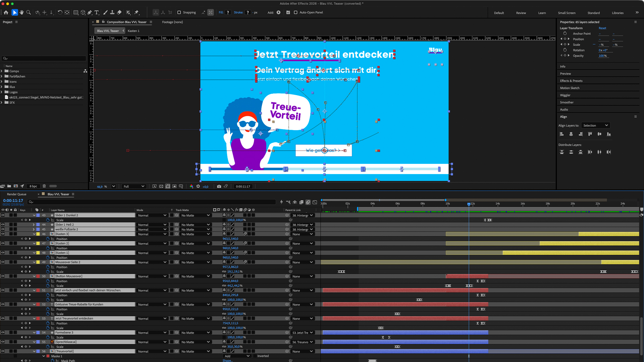Screen dimensions: 644x362
Task: Reset the Layer Transform properties
Action: click(602, 28)
